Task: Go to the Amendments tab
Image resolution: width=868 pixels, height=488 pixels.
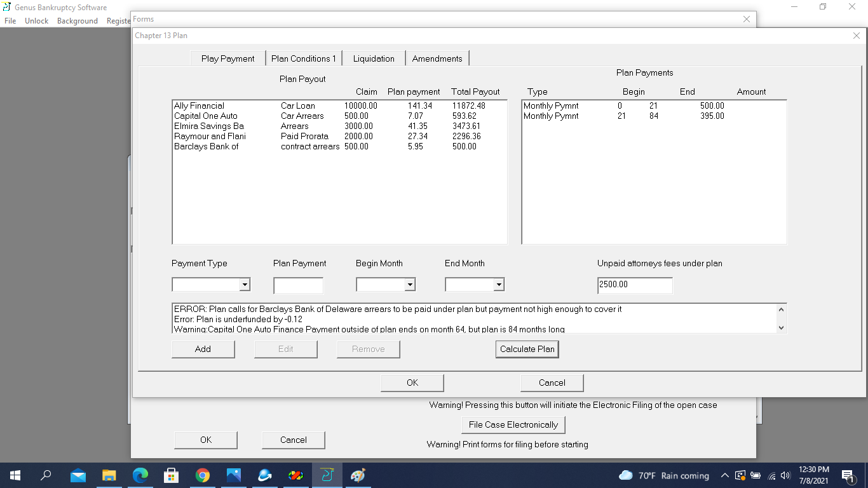Action: tap(437, 58)
